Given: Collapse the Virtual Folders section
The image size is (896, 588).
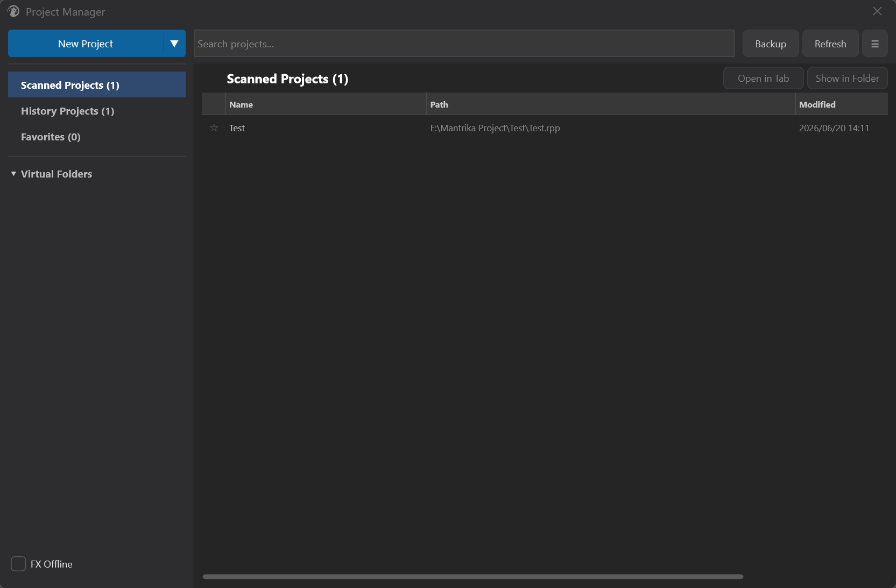Looking at the screenshot, I should (x=13, y=174).
